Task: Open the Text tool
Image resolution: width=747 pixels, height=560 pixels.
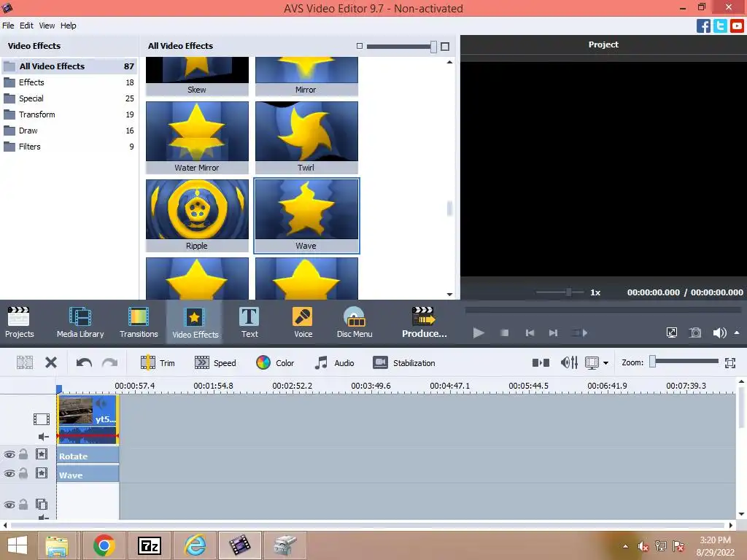Action: tap(249, 322)
